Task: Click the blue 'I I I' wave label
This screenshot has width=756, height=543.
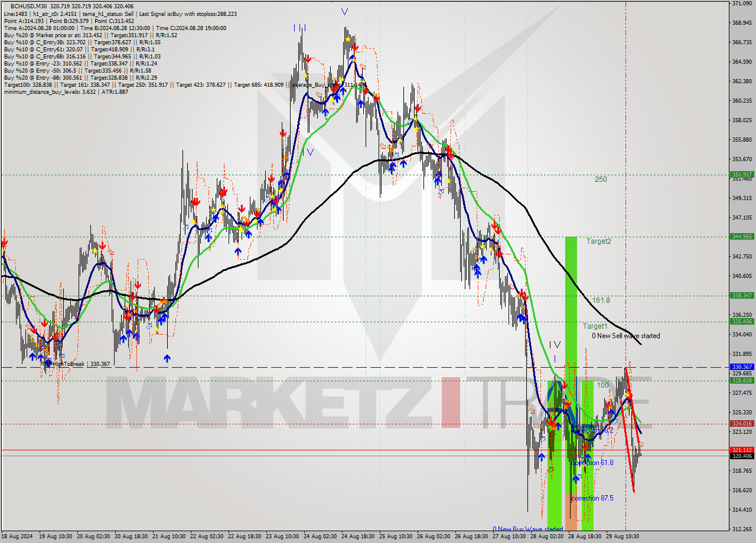Action: 299,28
